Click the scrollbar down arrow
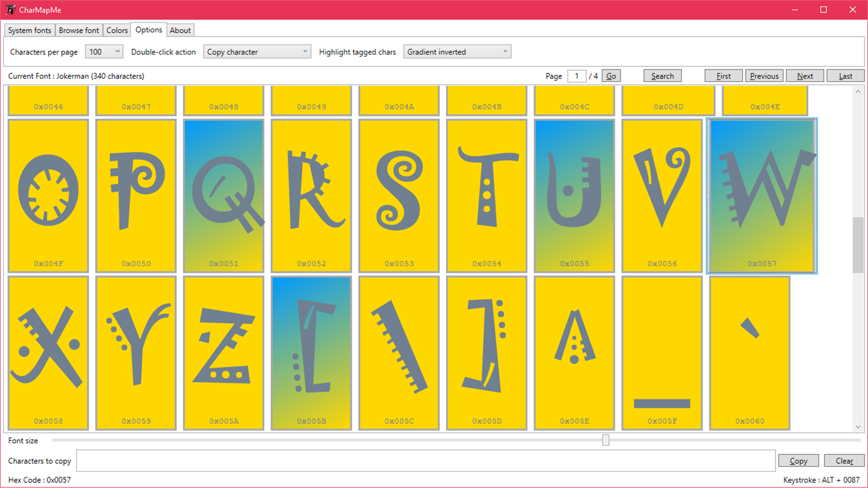This screenshot has width=868, height=488. (x=858, y=427)
